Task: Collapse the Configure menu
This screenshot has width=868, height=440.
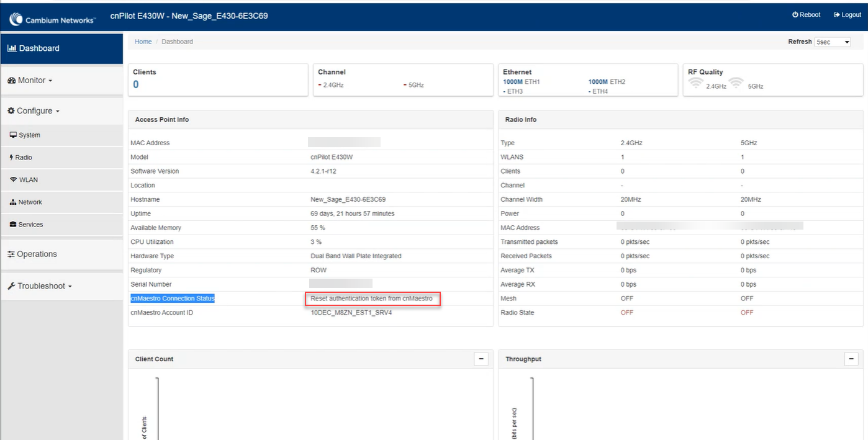Action: pos(34,111)
